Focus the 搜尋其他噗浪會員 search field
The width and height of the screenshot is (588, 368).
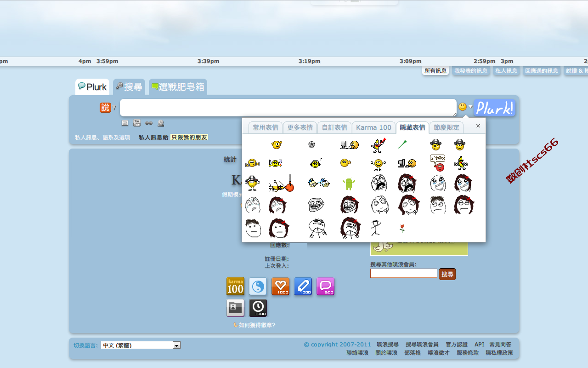404,273
